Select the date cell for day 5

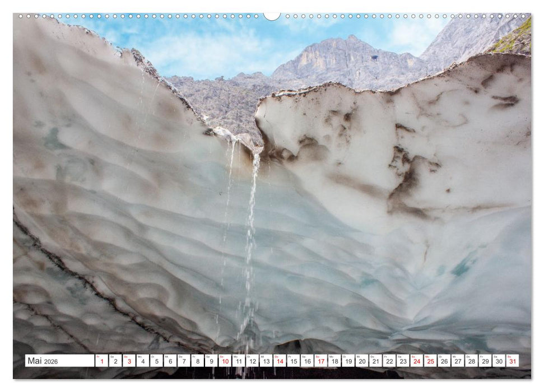[x=157, y=363]
